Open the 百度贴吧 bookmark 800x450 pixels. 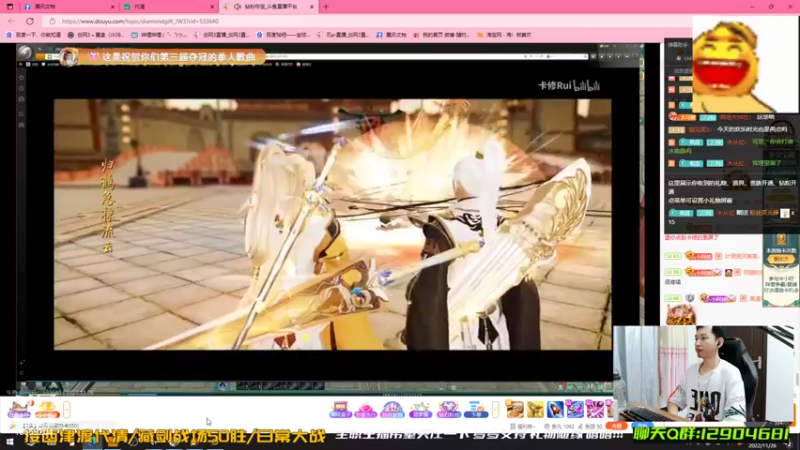coord(283,35)
